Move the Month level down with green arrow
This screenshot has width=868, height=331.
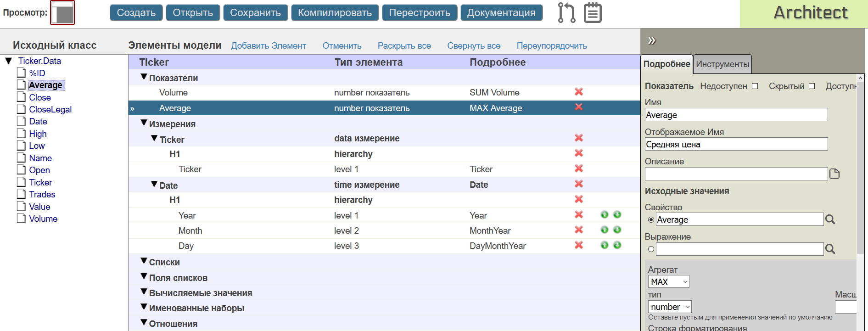coord(617,230)
